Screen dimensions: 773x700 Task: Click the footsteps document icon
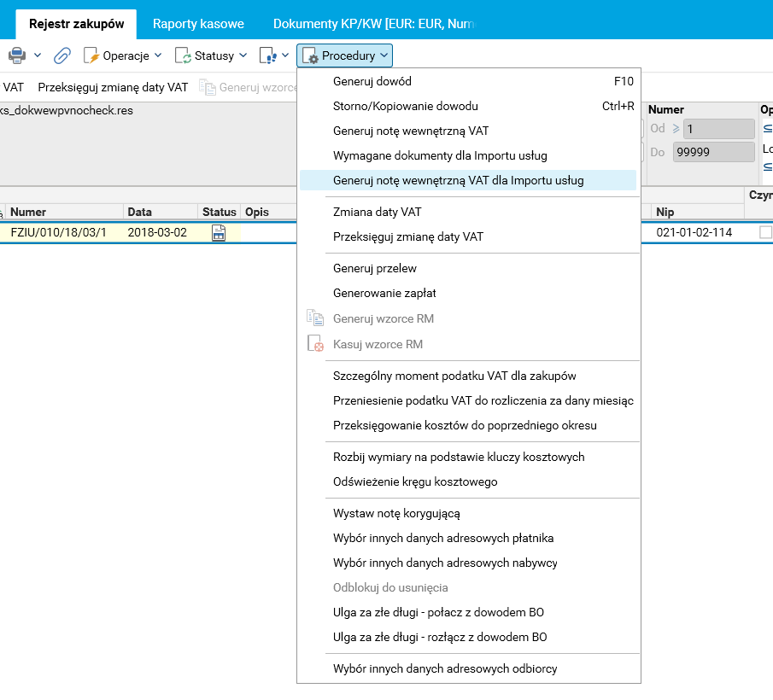click(x=268, y=55)
